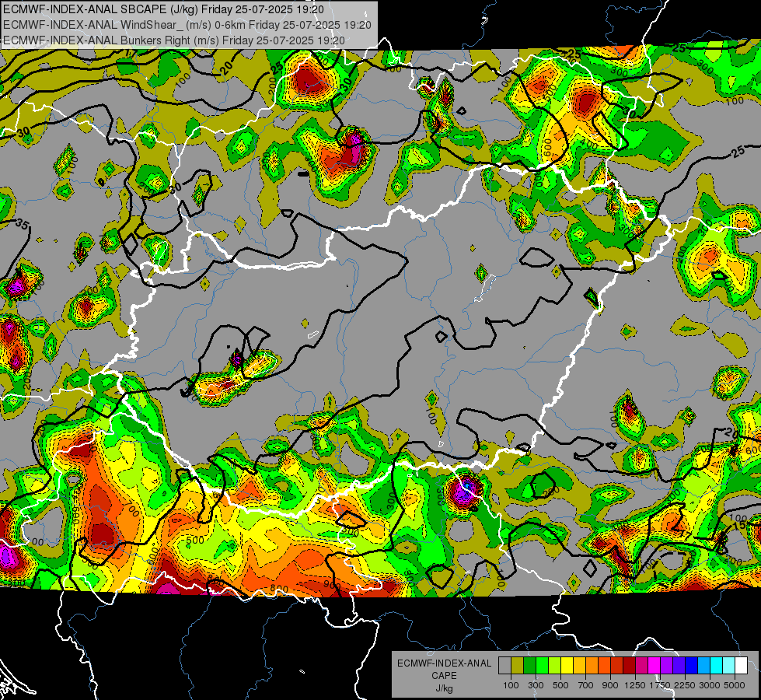Click the 5000 value on the legend scale
761x700 pixels.
click(x=735, y=685)
